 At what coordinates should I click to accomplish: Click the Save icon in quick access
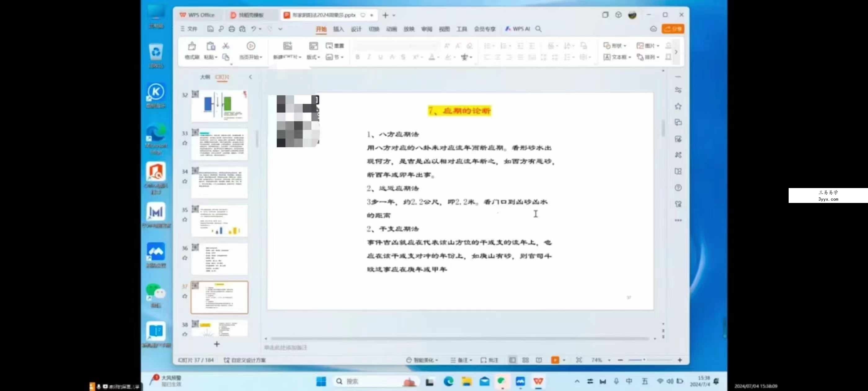[x=210, y=29]
